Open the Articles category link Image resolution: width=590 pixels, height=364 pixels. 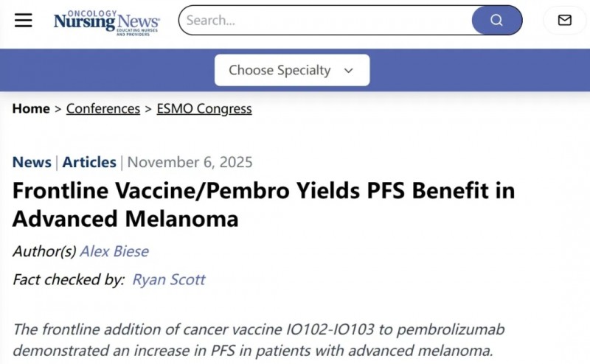pyautogui.click(x=89, y=162)
